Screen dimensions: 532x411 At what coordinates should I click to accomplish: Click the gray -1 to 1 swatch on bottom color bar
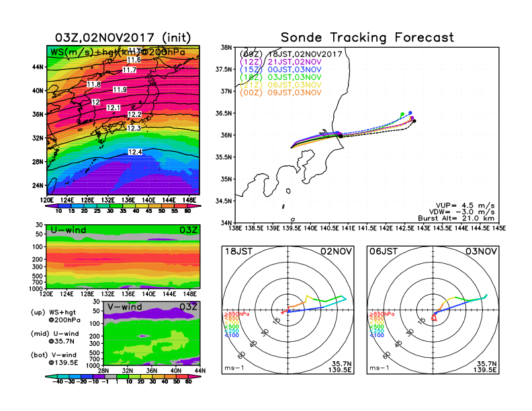(111, 377)
